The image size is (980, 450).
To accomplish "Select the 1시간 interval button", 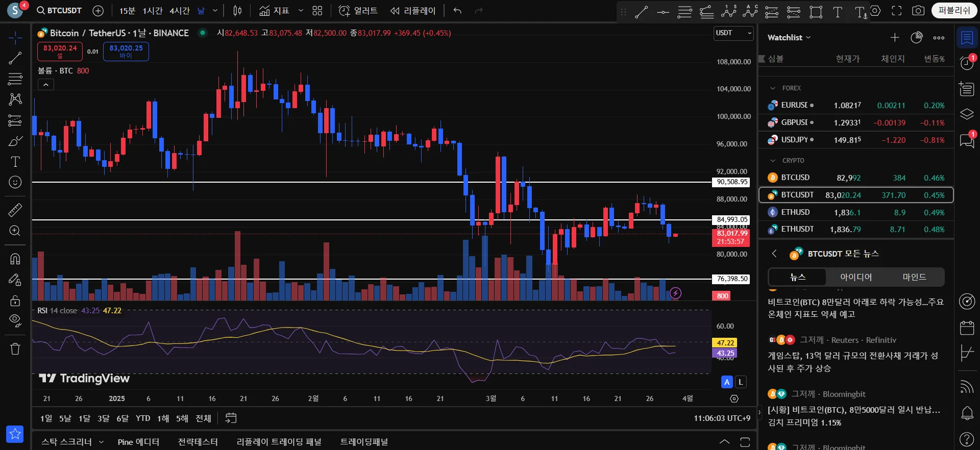I will [152, 11].
